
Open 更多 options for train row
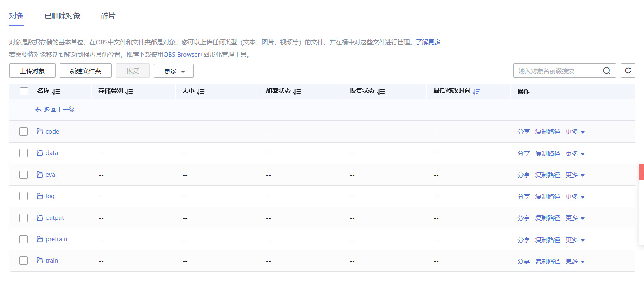click(575, 261)
